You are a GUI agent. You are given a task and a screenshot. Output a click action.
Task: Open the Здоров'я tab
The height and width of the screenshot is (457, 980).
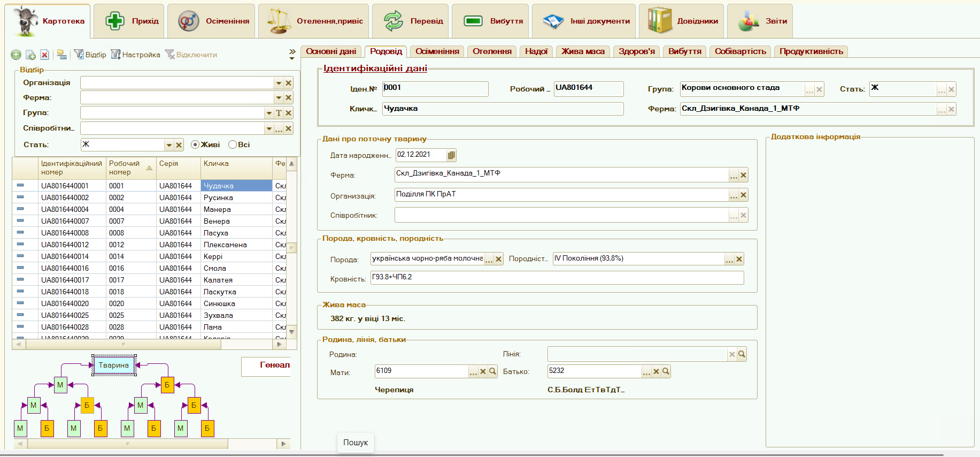pos(636,51)
